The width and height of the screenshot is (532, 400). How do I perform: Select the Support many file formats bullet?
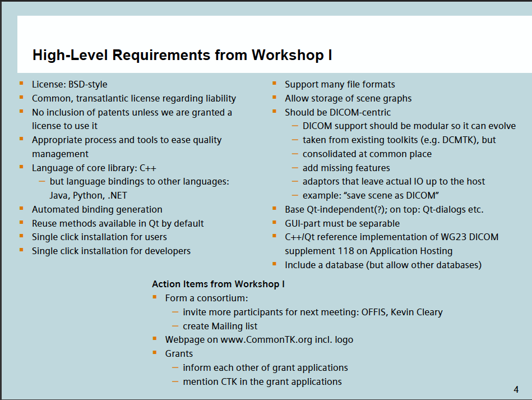tap(340, 85)
